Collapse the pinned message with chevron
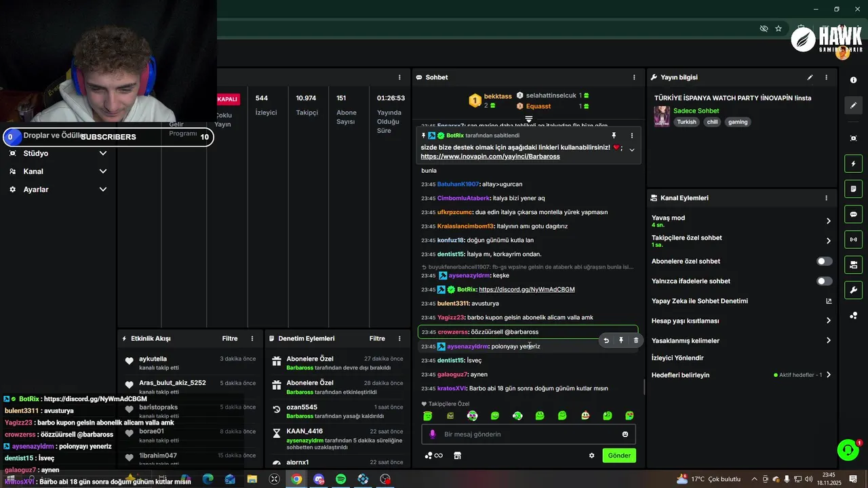 (632, 150)
